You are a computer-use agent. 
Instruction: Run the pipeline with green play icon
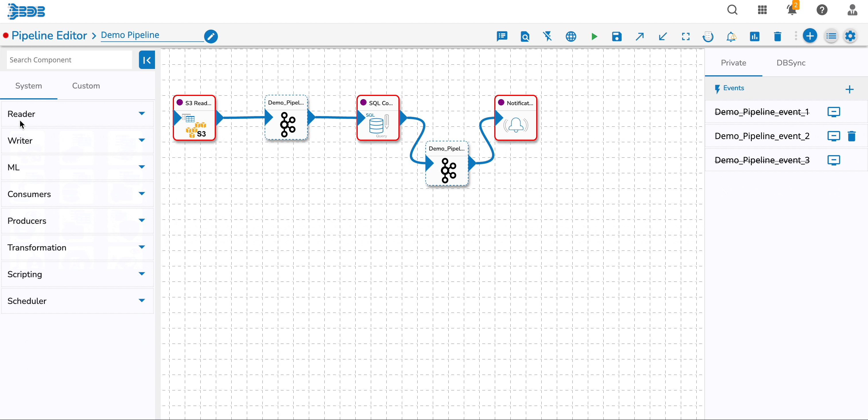coord(594,36)
